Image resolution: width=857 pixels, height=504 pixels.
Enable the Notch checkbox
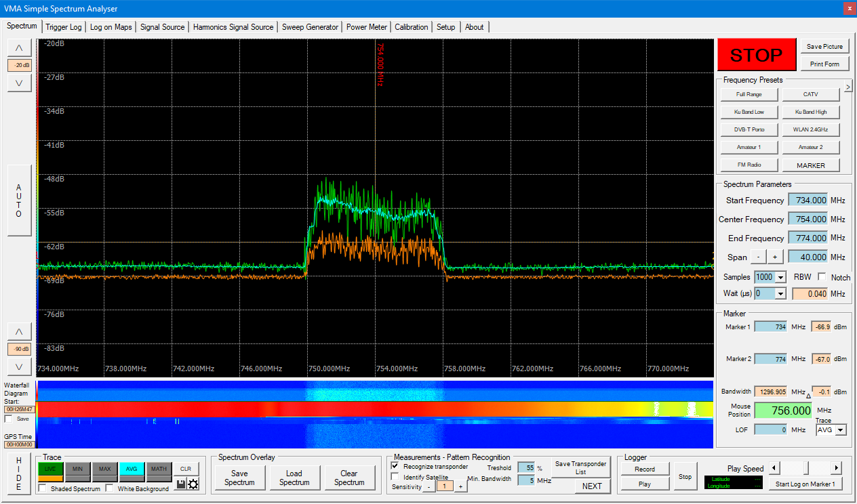point(822,277)
